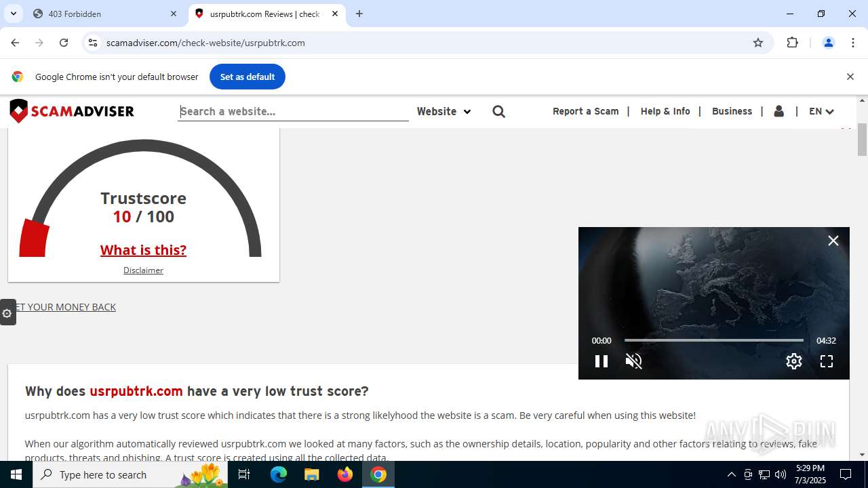Open Chrome extensions puzzle icon
This screenshot has height=488, width=868.
(x=793, y=43)
